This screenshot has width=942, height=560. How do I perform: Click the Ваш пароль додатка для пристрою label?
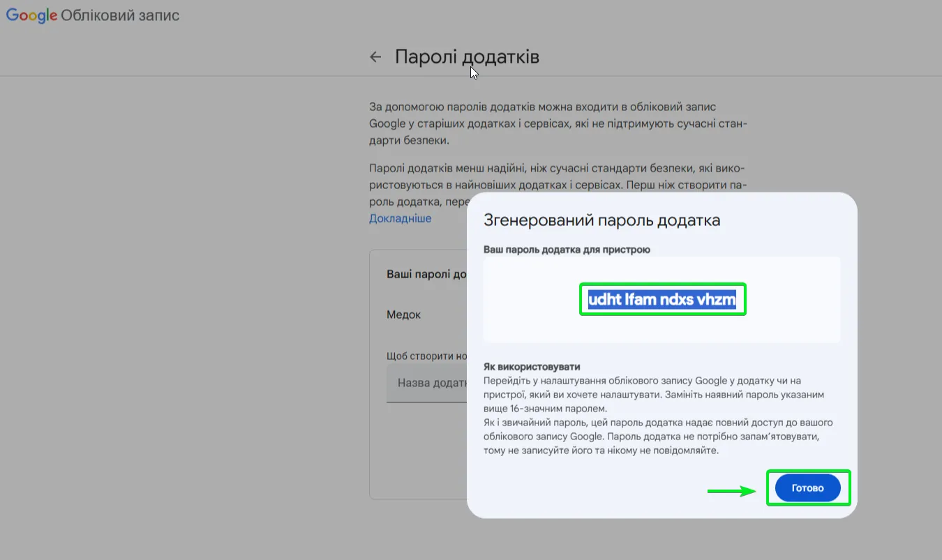[567, 249]
